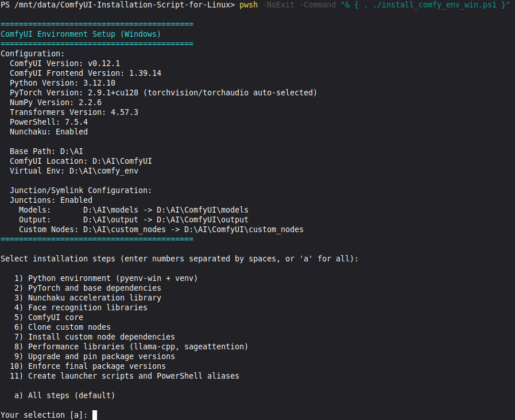The image size is (515, 420).
Task: Click the Custom Nodes junction mapping line
Action: coord(161,229)
